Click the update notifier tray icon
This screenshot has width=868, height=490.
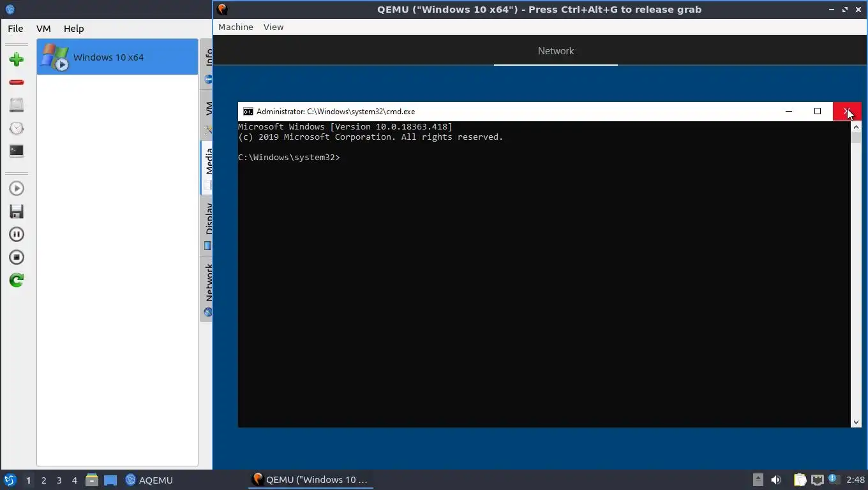[x=834, y=479]
